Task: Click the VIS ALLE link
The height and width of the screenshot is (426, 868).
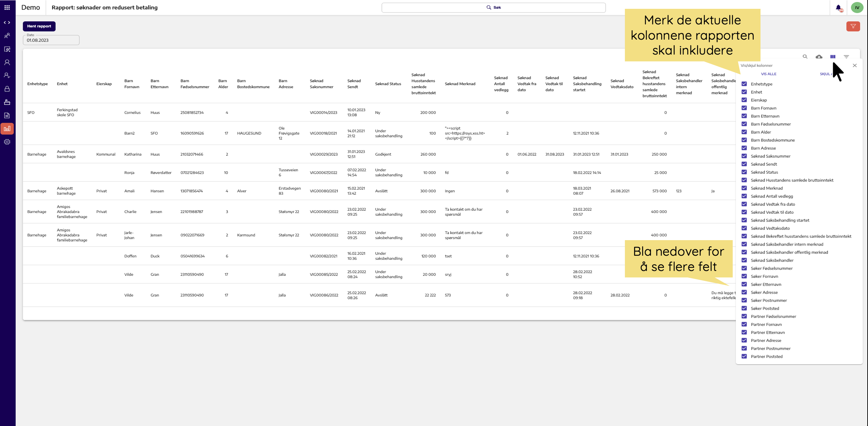Action: 769,74
